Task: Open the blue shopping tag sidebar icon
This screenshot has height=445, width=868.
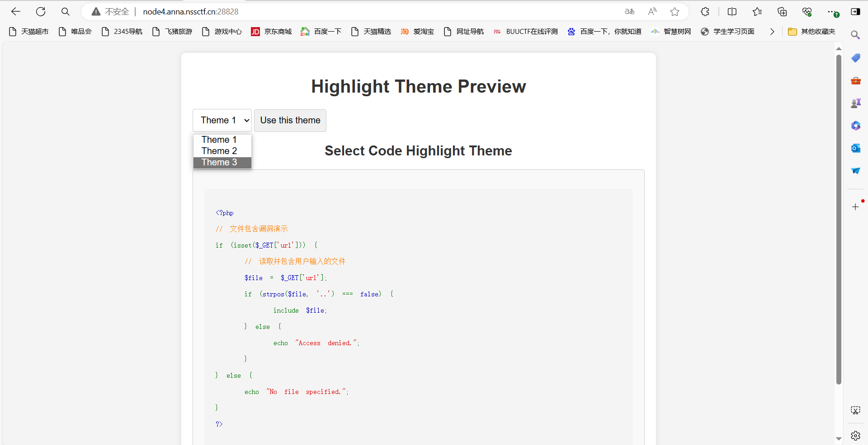Action: [856, 58]
